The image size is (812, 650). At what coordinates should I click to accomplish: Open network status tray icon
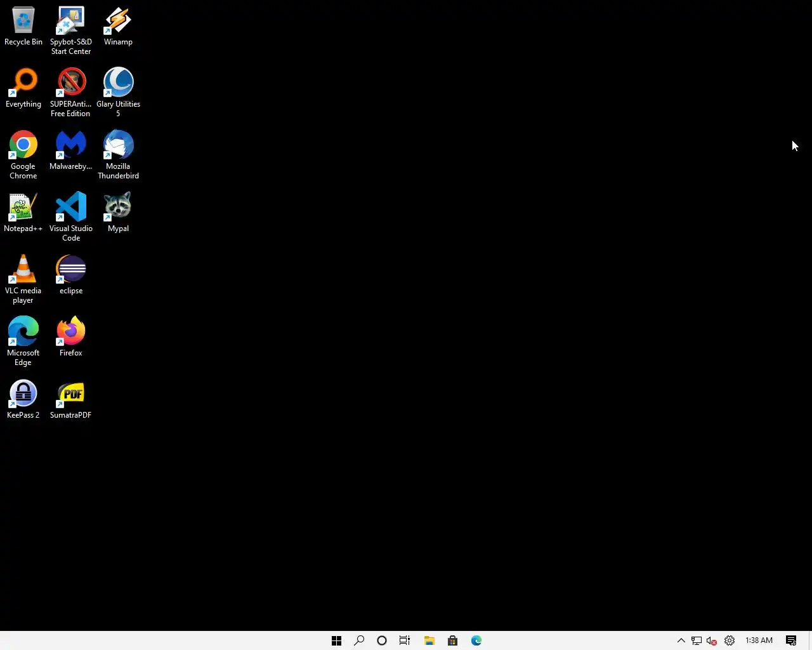[x=697, y=640]
